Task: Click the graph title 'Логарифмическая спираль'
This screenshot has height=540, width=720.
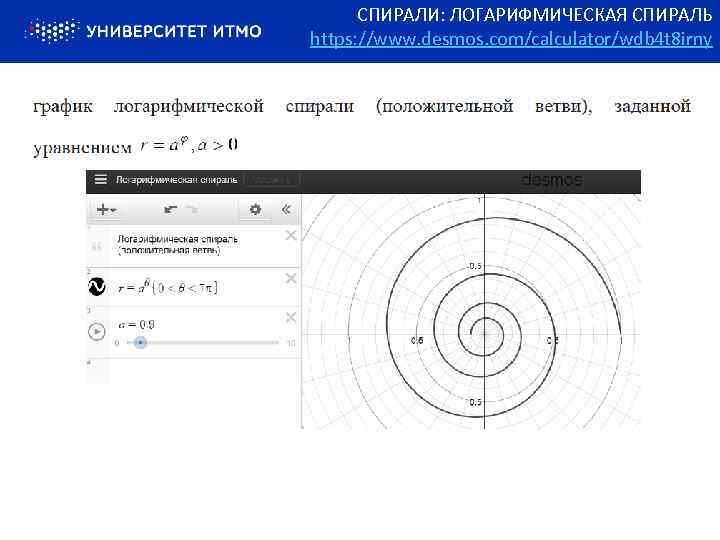Action: (x=176, y=180)
